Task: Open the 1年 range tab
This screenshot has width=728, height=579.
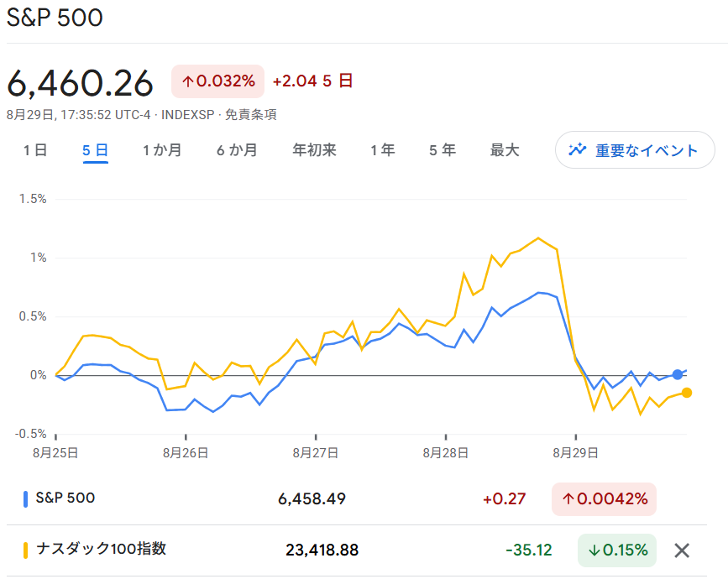Action: (x=383, y=150)
